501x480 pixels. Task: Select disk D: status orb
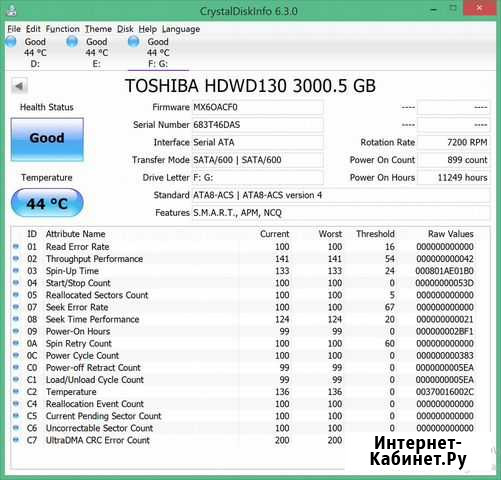click(11, 42)
